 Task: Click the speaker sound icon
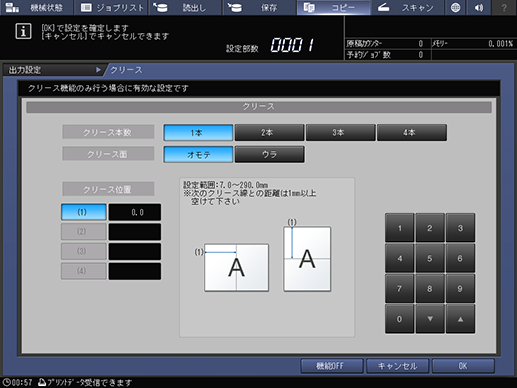(479, 7)
